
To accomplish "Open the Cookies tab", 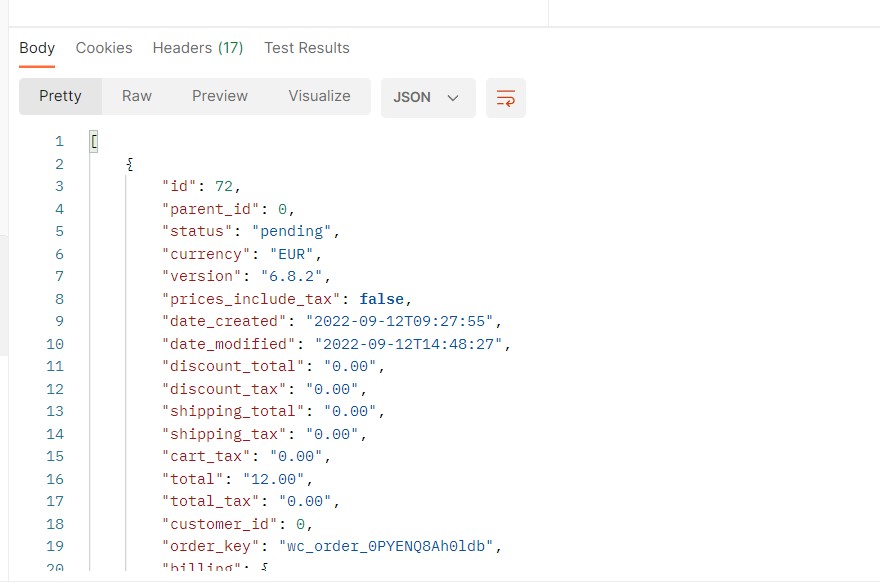I will tap(104, 48).
